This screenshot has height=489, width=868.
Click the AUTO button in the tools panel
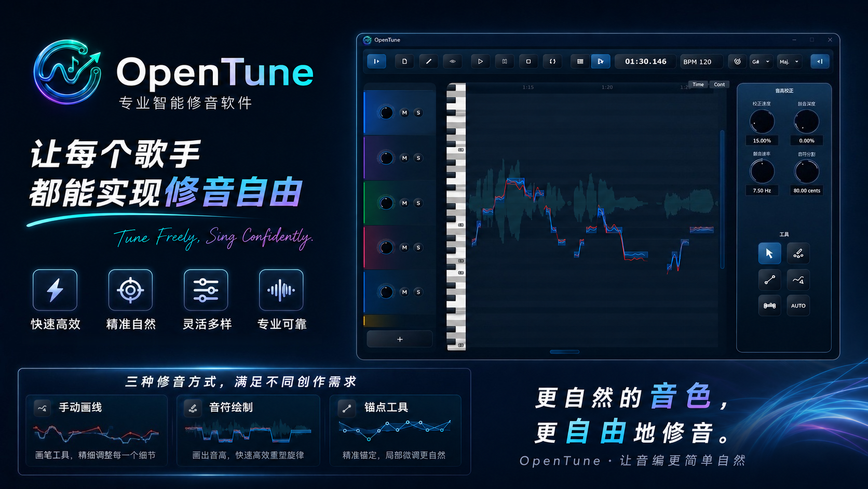tap(798, 306)
